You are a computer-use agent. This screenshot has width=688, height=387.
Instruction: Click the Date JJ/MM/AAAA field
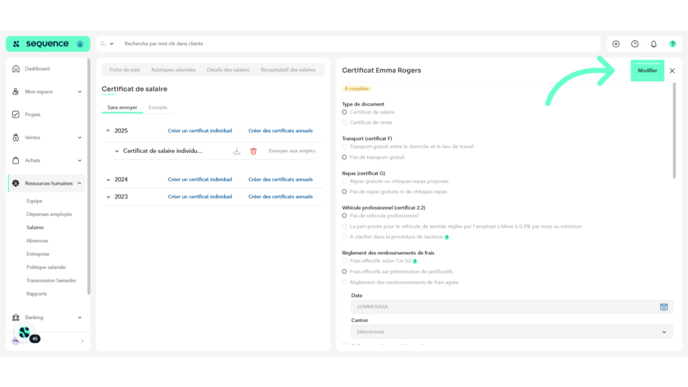click(x=512, y=307)
